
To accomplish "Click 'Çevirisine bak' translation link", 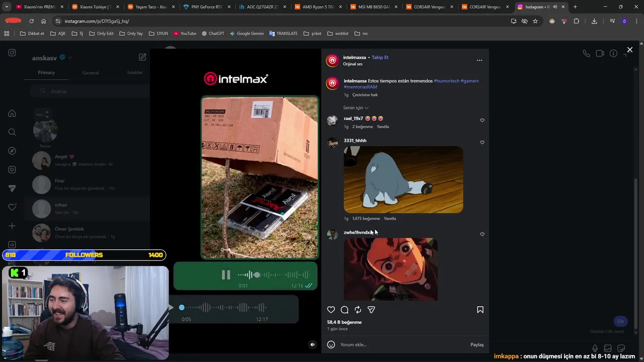I will (365, 95).
